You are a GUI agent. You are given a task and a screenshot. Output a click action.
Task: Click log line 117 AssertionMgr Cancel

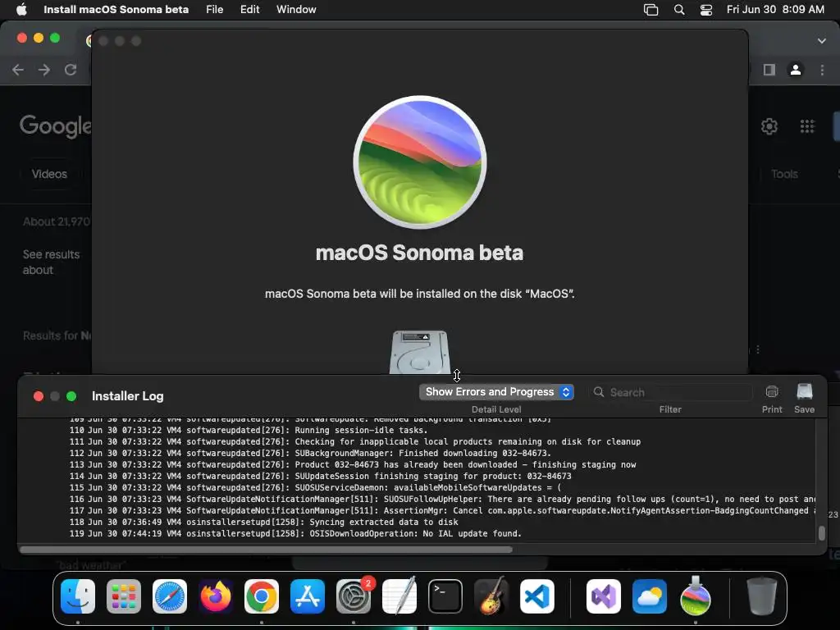point(442,511)
